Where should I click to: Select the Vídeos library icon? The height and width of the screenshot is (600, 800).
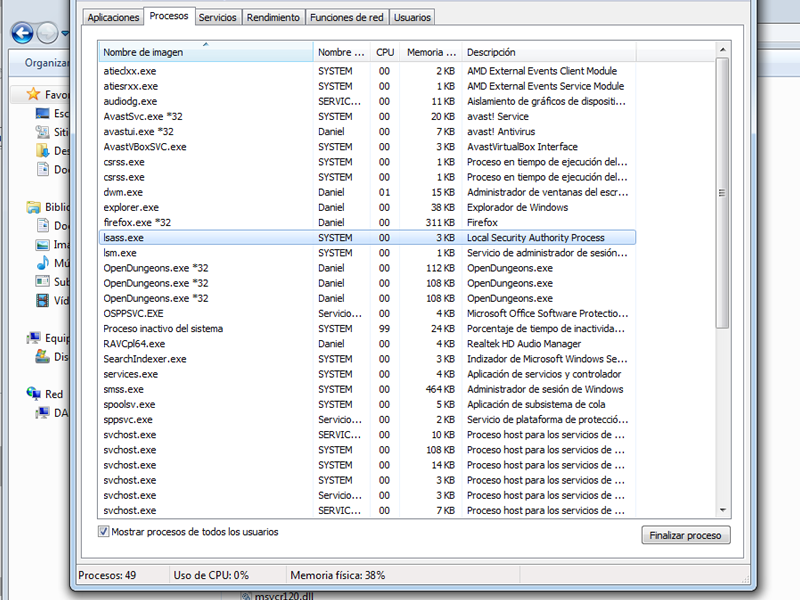[42, 300]
